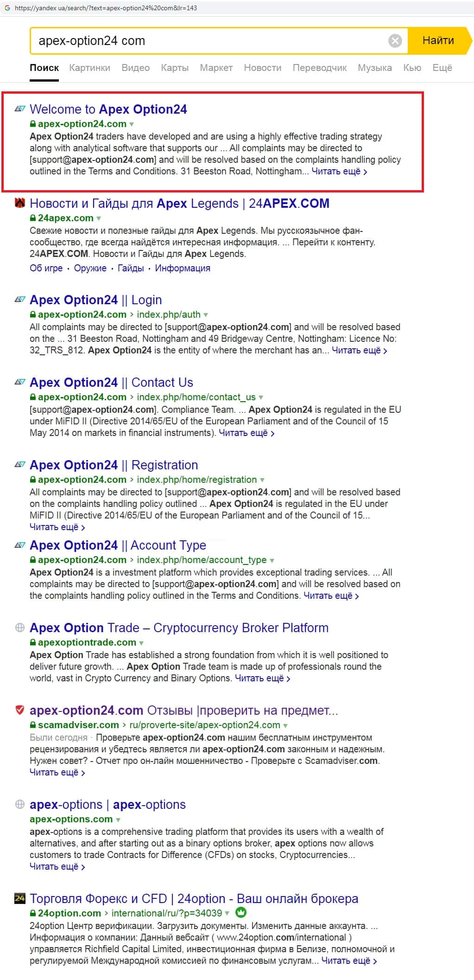474x980 pixels.
Task: Open the Новости tab
Action: [x=262, y=68]
